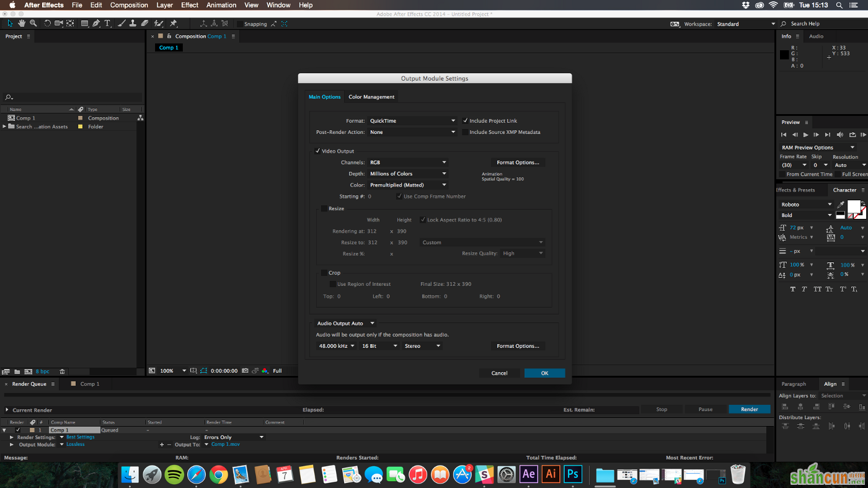Image resolution: width=868 pixels, height=488 pixels.
Task: Uncheck render checkbox for Comp 1
Action: pos(17,430)
